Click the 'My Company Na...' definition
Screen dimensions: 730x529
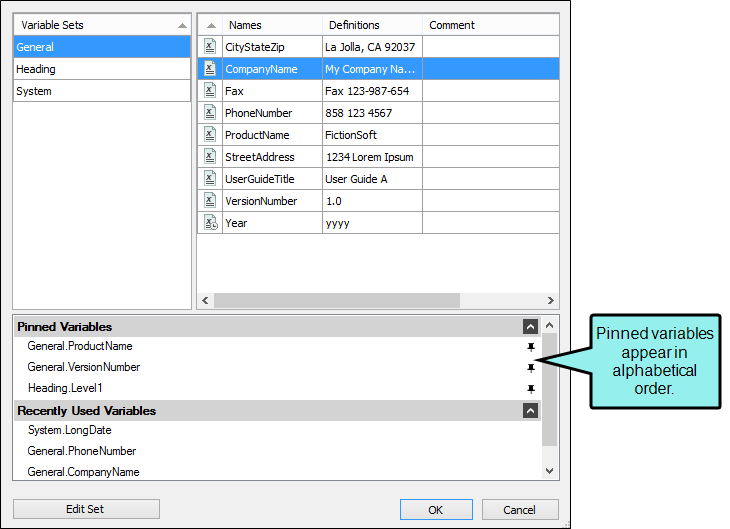coord(370,69)
